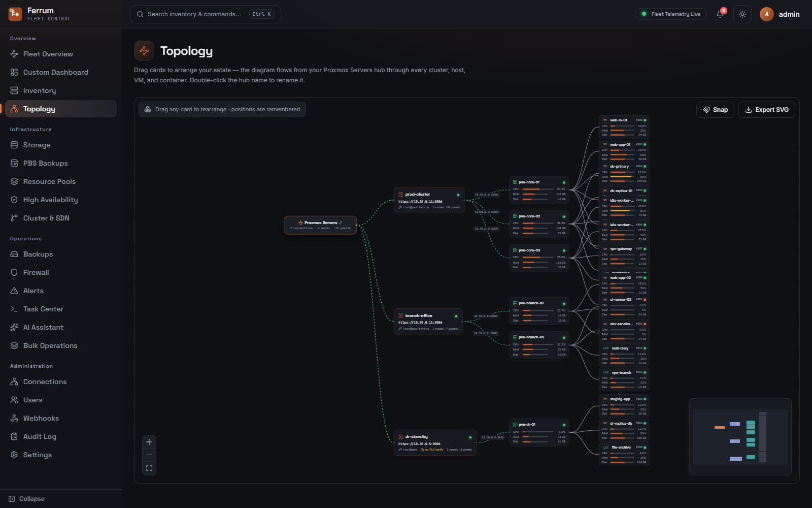Click the Task Center terminal icon
The width and height of the screenshot is (812, 508).
14,309
